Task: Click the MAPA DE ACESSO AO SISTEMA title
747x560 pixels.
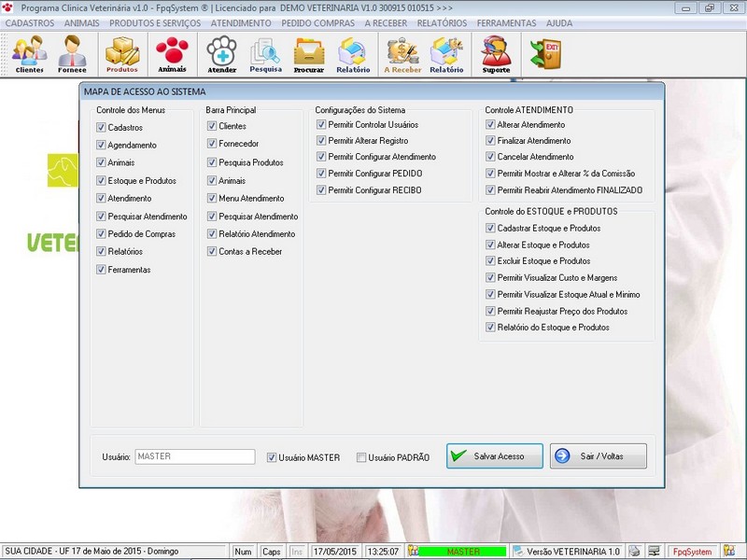Action: pos(145,91)
